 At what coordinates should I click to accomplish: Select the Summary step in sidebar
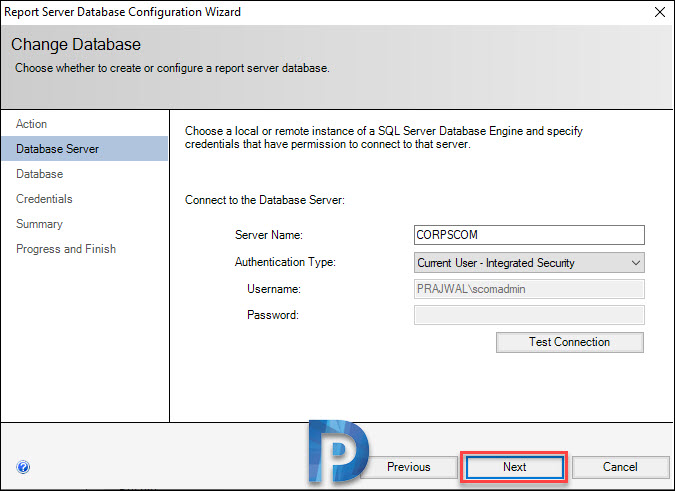click(40, 224)
